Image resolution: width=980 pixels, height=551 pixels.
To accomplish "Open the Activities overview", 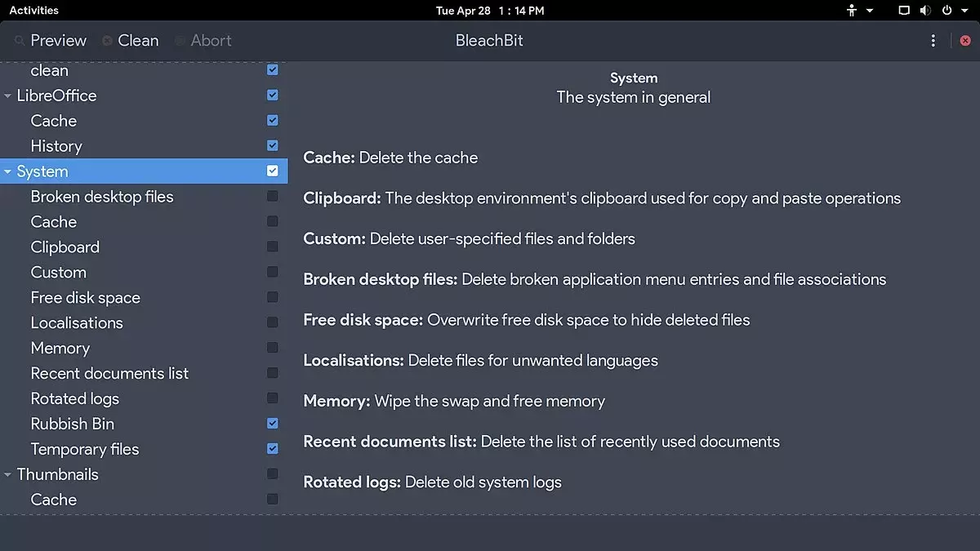I will 33,11.
